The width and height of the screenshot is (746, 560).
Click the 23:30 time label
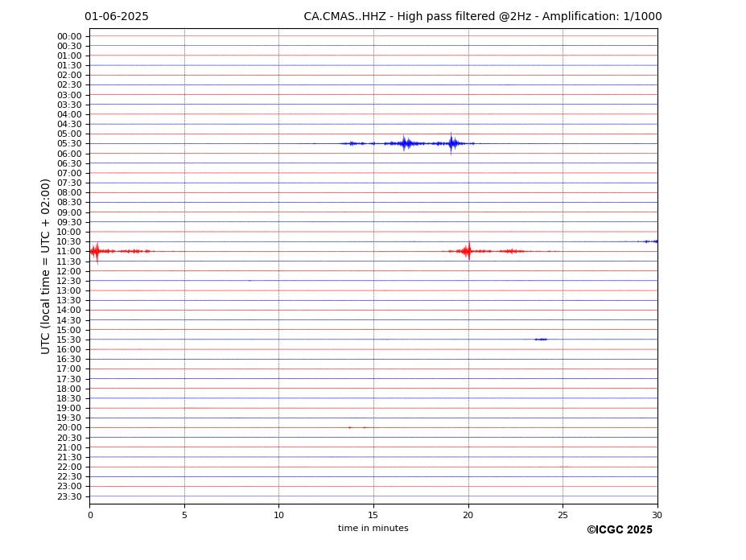tap(69, 496)
